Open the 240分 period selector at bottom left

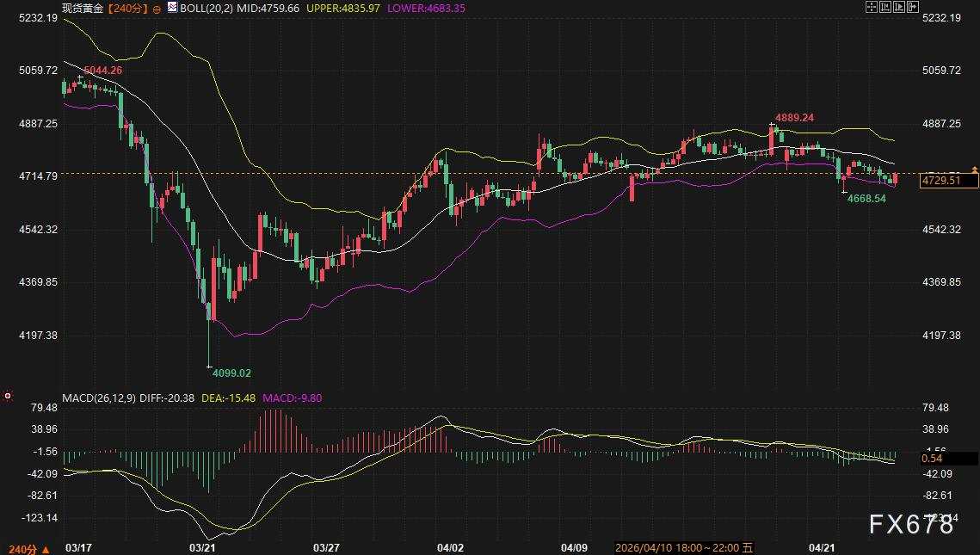pyautogui.click(x=29, y=549)
